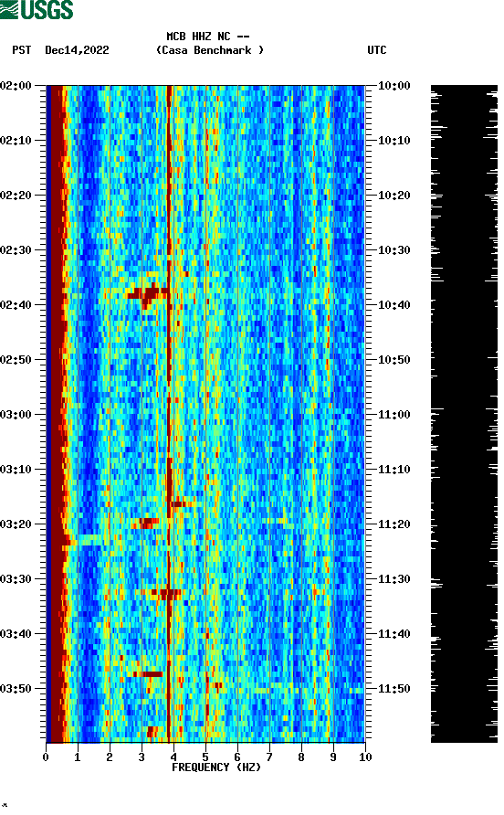The width and height of the screenshot is (504, 815).
Task: Click the 11:10 UTC time label
Action: (394, 470)
